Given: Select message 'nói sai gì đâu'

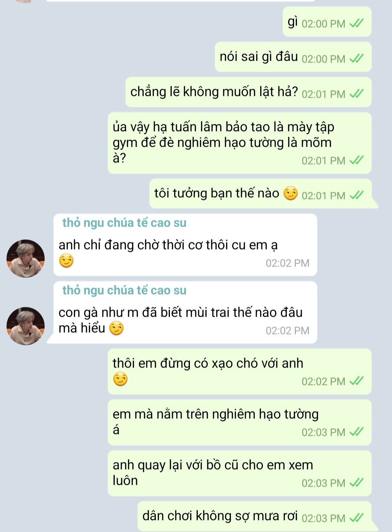Looking at the screenshot, I should coord(293,57).
